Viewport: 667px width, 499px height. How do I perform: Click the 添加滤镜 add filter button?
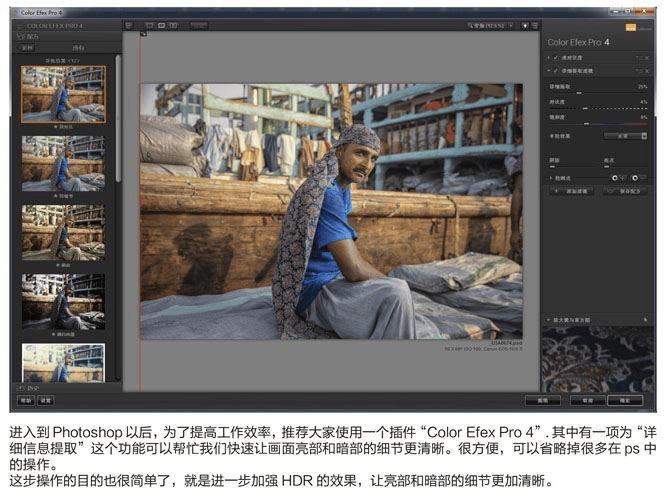coord(572,191)
